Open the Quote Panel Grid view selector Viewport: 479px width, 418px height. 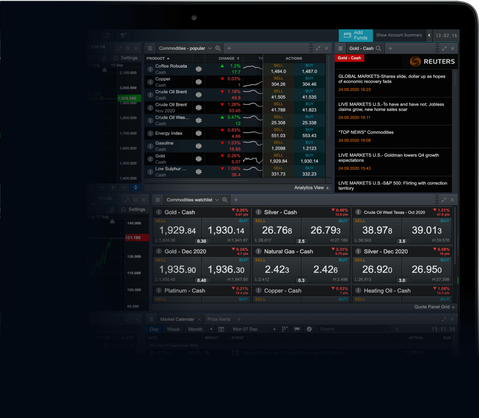[x=434, y=307]
